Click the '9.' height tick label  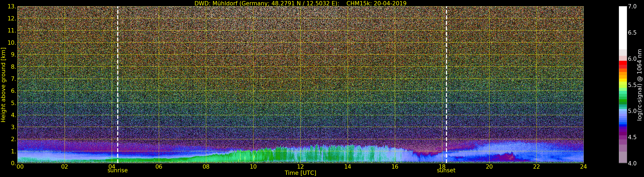(x=14, y=55)
